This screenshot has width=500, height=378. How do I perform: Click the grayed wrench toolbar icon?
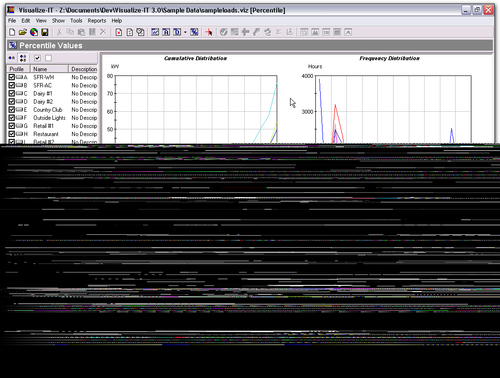point(256,32)
